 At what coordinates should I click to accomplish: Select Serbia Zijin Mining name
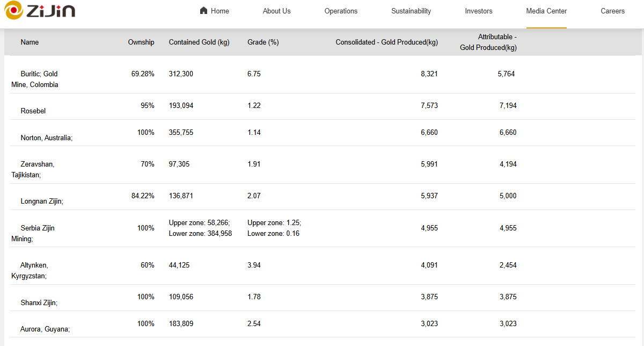pyautogui.click(x=33, y=233)
